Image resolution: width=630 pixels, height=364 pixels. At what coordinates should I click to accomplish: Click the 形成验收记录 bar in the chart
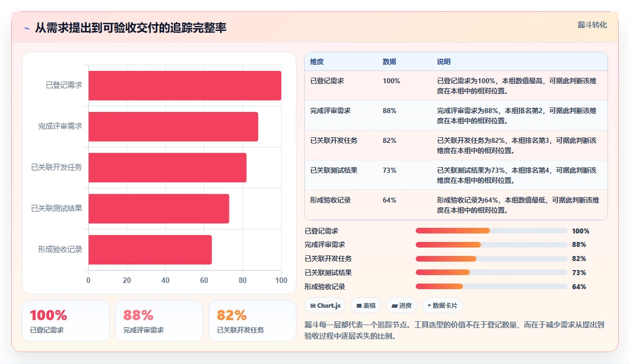pyautogui.click(x=150, y=249)
